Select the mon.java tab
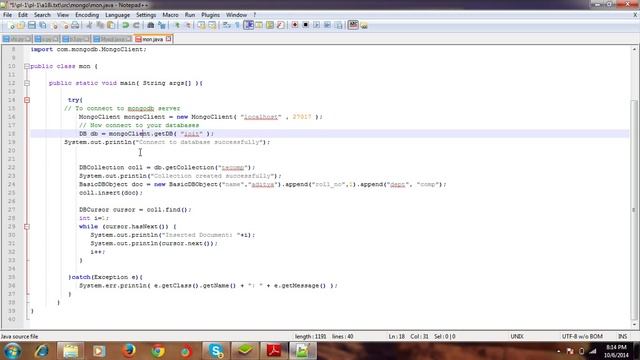Image resolution: width=640 pixels, height=360 pixels. pyautogui.click(x=153, y=39)
